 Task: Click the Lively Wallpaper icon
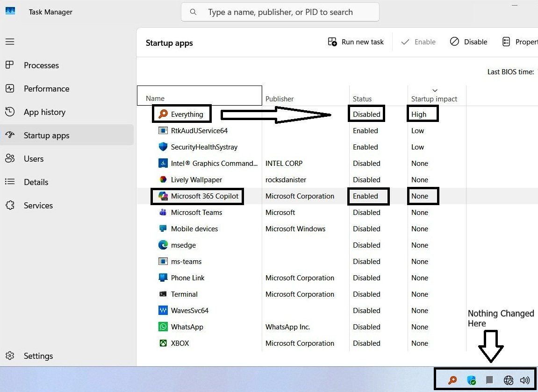pyautogui.click(x=163, y=179)
